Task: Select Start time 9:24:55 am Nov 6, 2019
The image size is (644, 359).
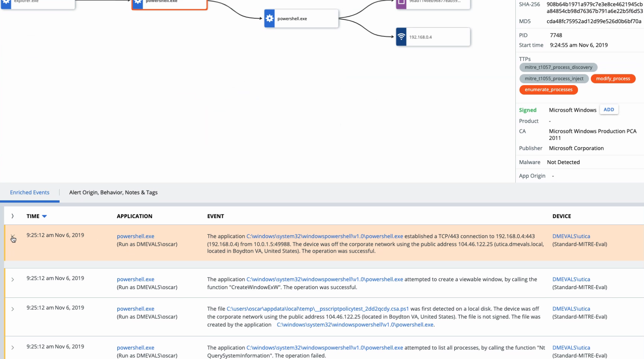Action: pos(579,45)
